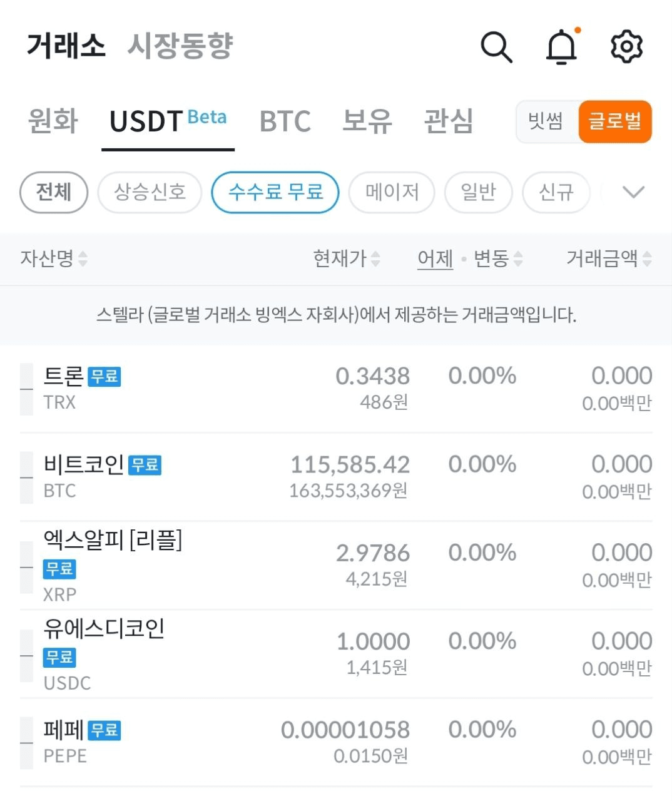
Task: Switch to the 원화 tab
Action: (53, 121)
